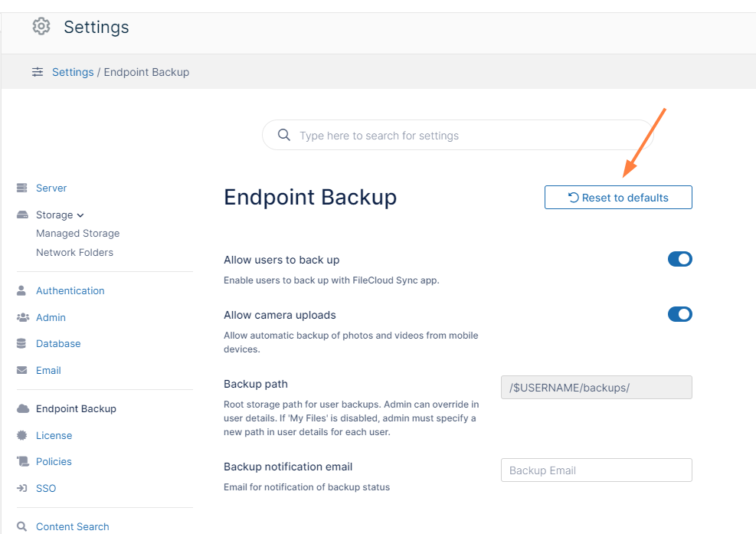Image resolution: width=756 pixels, height=534 pixels.
Task: Focus the settings search box
Action: (x=460, y=136)
